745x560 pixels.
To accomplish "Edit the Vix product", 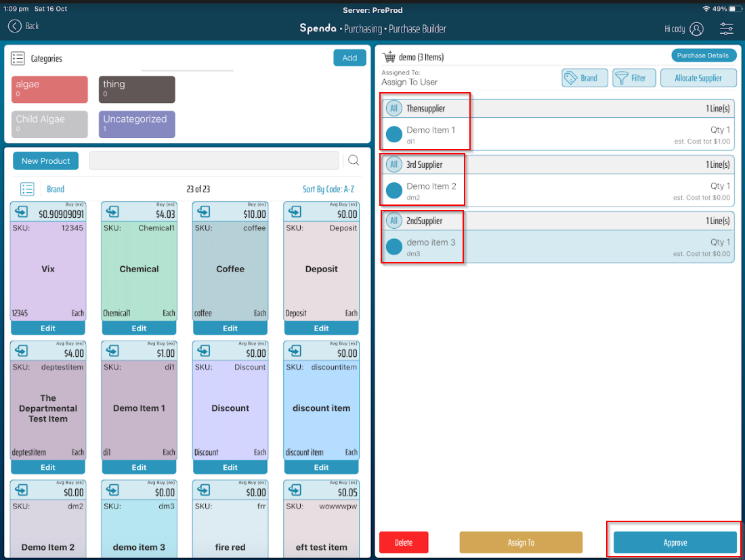I will tap(48, 328).
